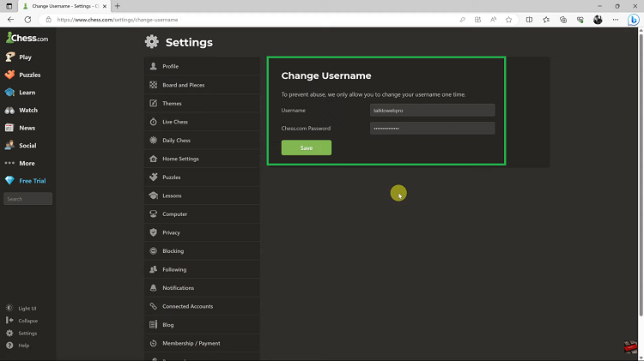Open Help at sidebar bottom

[x=17, y=346]
